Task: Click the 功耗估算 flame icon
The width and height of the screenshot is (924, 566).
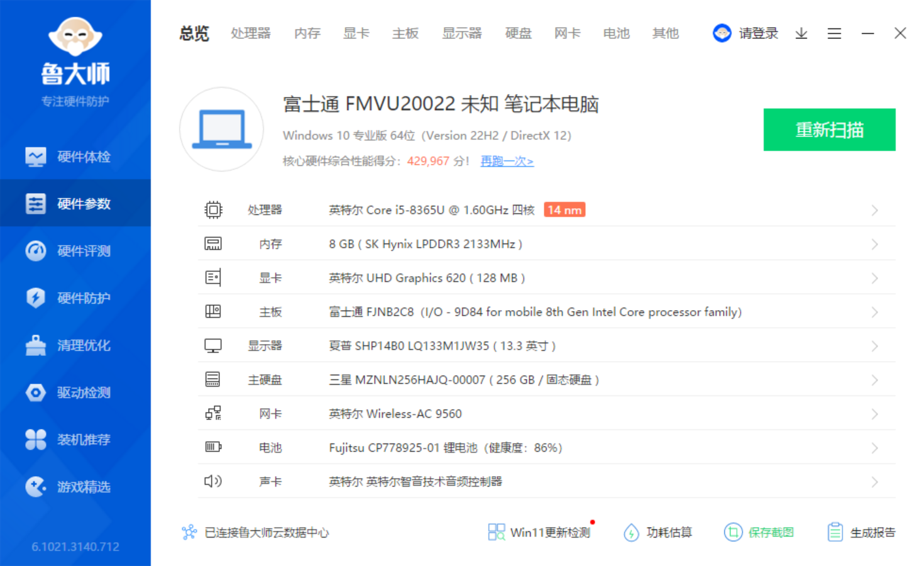Action: point(631,533)
